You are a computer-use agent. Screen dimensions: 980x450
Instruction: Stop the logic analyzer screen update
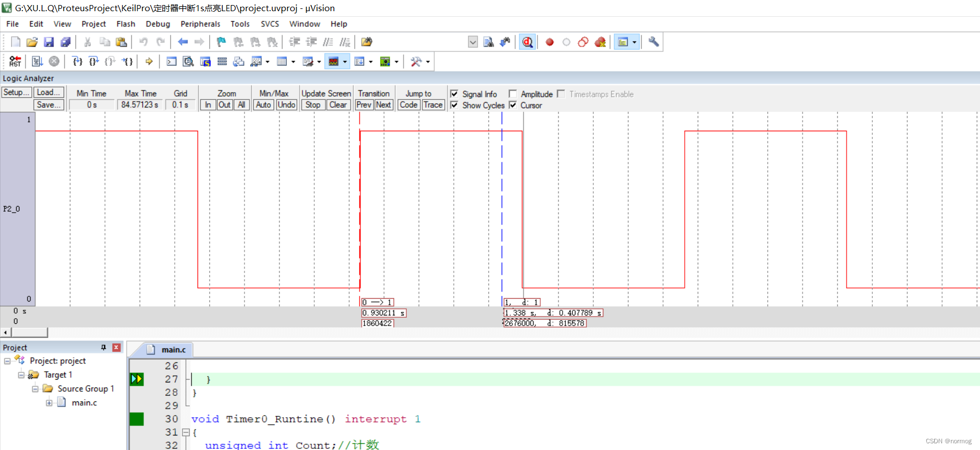pyautogui.click(x=313, y=104)
